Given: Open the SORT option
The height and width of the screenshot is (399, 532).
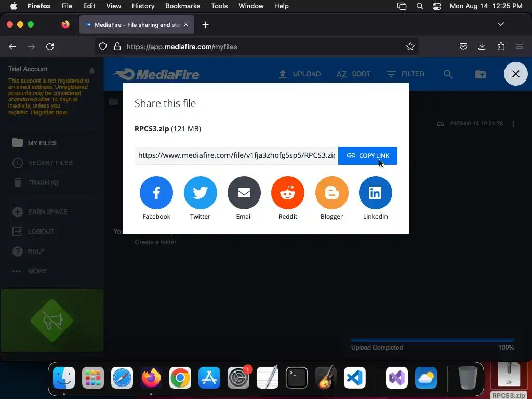Looking at the screenshot, I should (353, 74).
